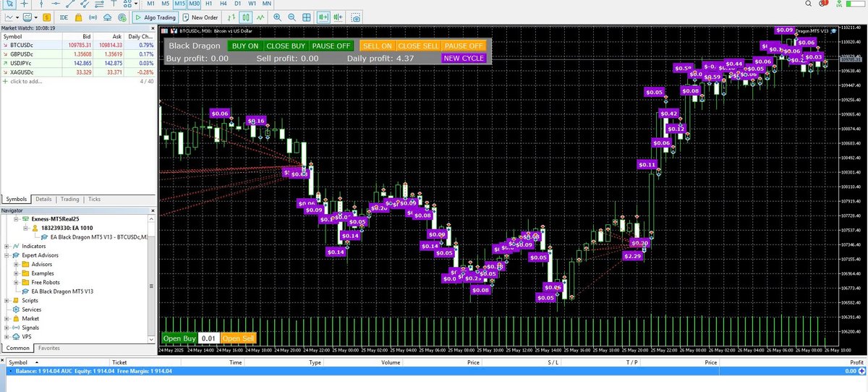The width and height of the screenshot is (868, 392).
Task: Click the CLOSE BUY button
Action: click(286, 46)
